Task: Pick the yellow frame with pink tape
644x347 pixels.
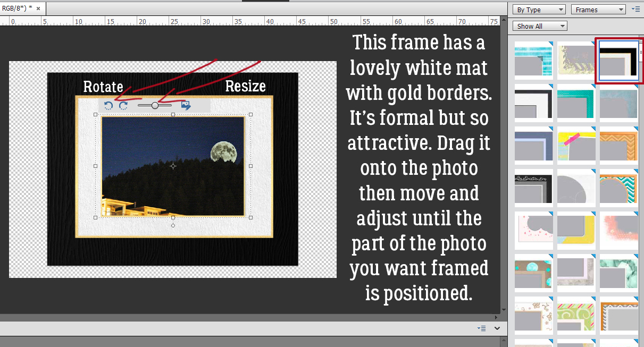Action: [x=576, y=146]
